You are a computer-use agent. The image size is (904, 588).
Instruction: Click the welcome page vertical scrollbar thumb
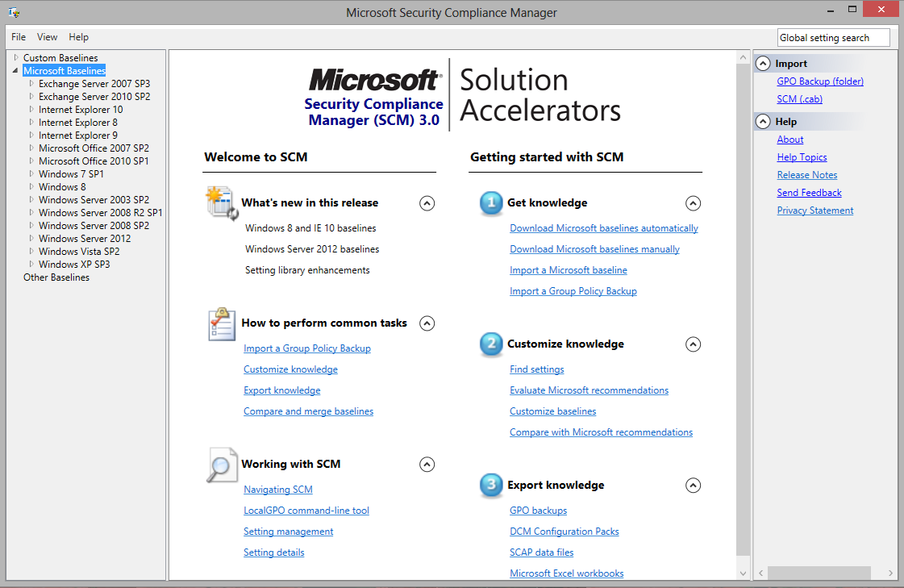pyautogui.click(x=744, y=308)
